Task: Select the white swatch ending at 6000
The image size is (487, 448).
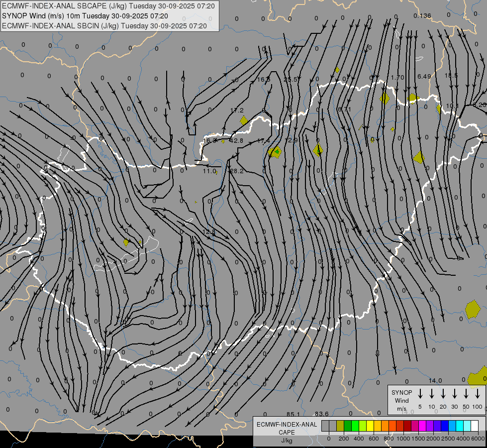Action: pyautogui.click(x=475, y=426)
